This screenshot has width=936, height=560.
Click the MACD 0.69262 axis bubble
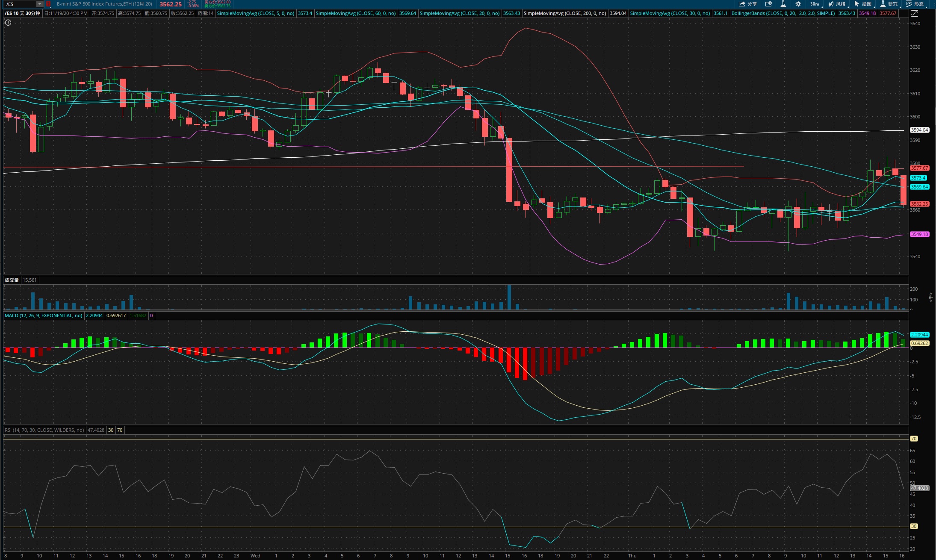(x=919, y=343)
